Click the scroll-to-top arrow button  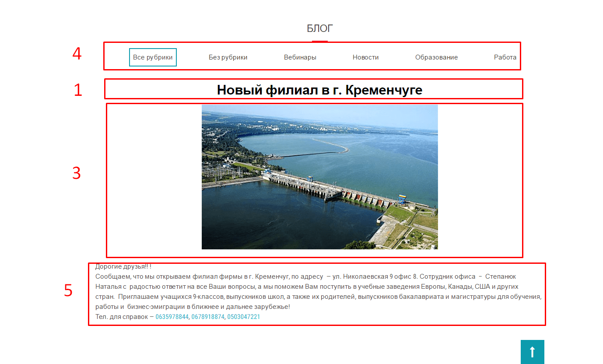(533, 352)
